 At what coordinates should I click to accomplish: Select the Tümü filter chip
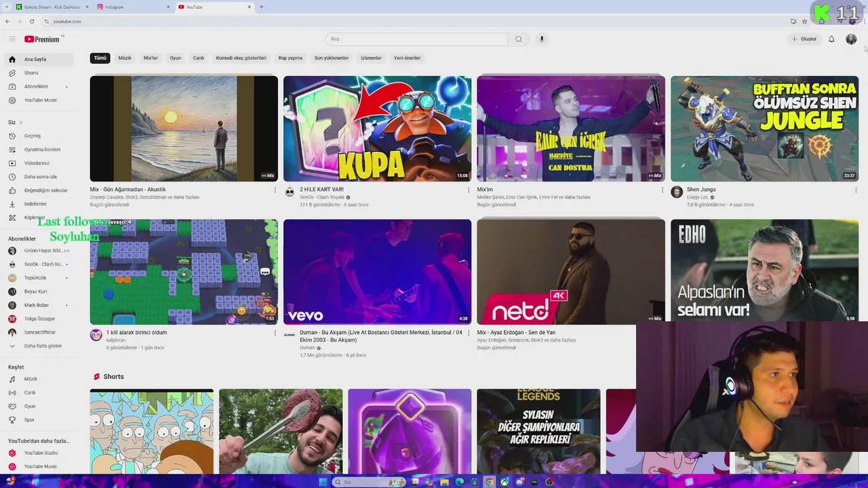(100, 58)
